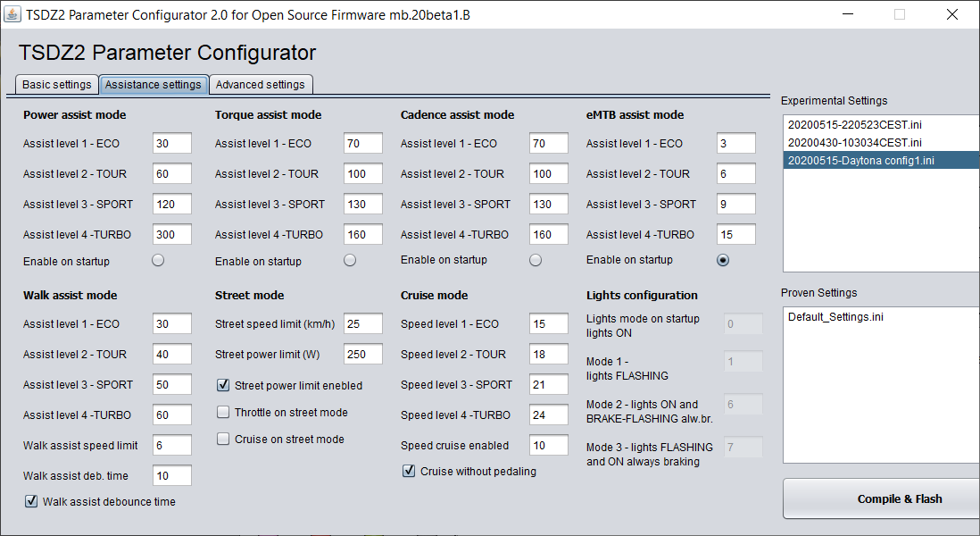Edit Cadence assist level 4 TURBO field

click(x=549, y=235)
